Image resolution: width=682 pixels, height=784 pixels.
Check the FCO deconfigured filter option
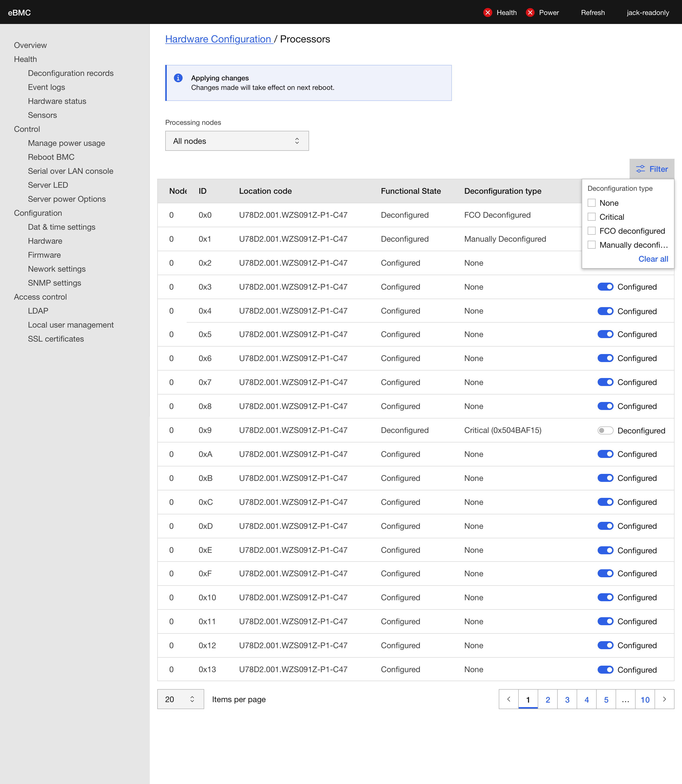(592, 231)
